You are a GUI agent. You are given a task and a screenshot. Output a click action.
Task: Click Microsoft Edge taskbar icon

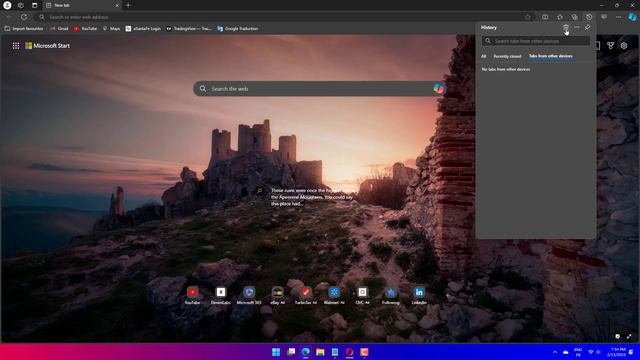point(305,352)
